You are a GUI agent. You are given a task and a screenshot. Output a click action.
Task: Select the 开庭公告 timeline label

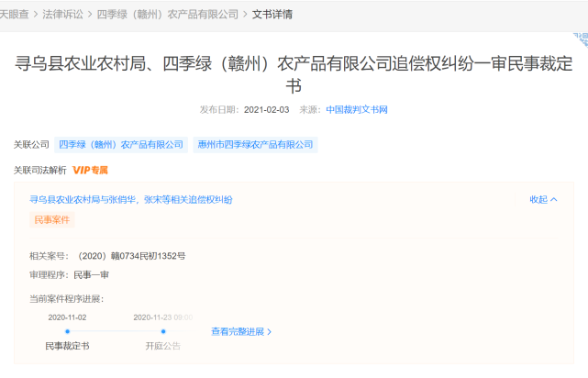(x=163, y=346)
